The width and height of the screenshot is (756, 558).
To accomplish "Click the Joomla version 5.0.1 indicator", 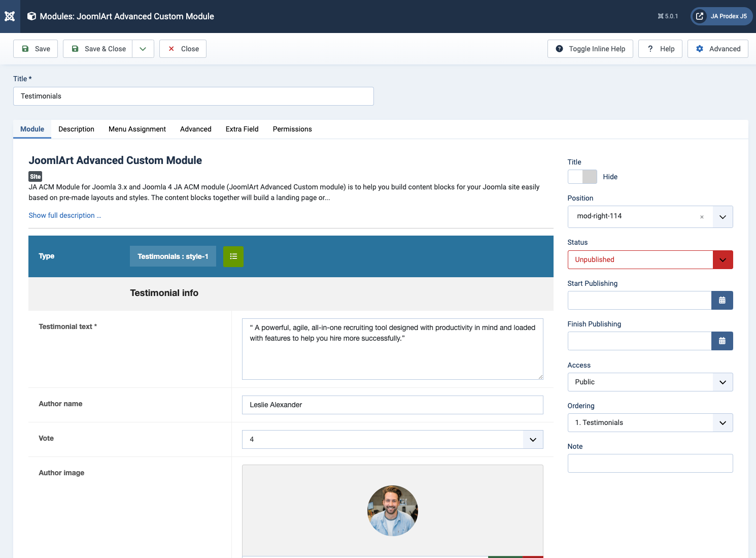I will (x=668, y=16).
